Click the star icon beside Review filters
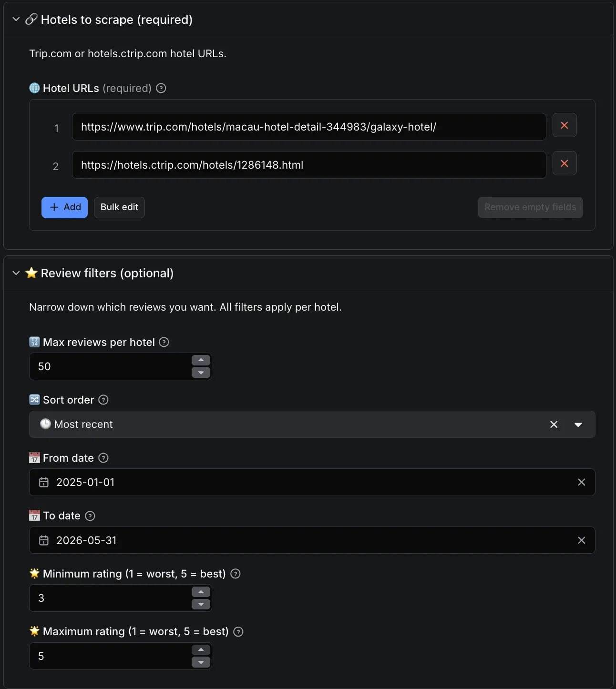The height and width of the screenshot is (689, 616). coord(31,273)
